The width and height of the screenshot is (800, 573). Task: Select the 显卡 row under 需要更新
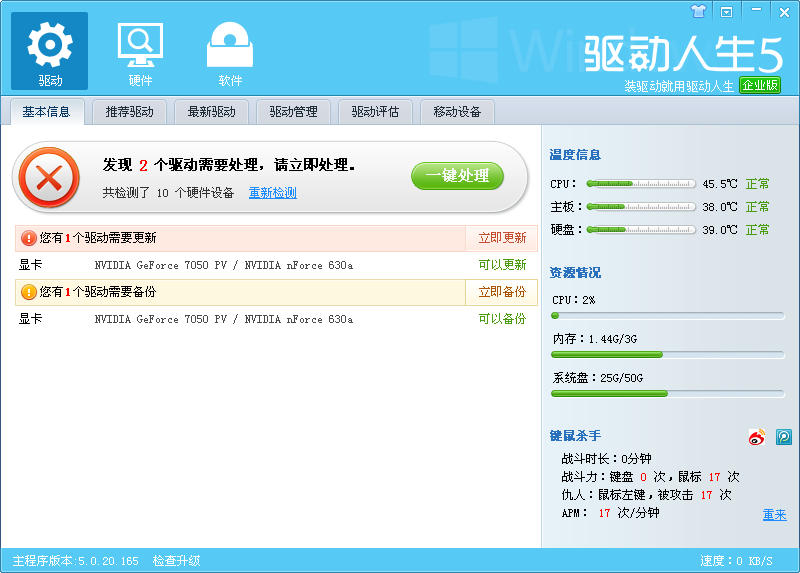coord(277,265)
